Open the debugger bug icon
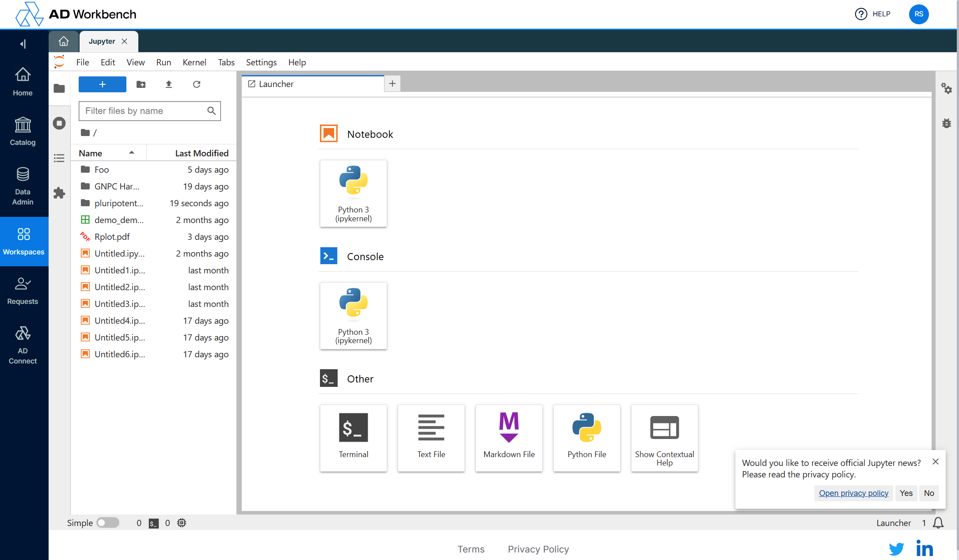The width and height of the screenshot is (959, 560). (946, 123)
